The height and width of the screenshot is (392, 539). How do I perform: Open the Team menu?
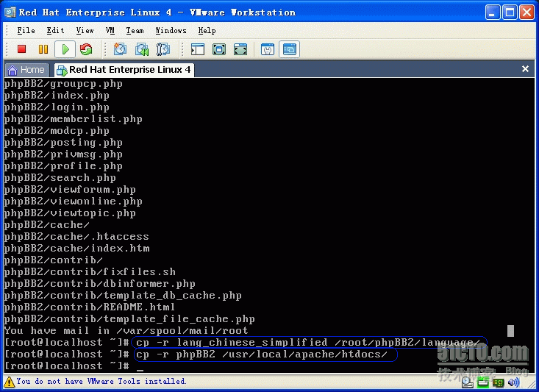coord(135,31)
